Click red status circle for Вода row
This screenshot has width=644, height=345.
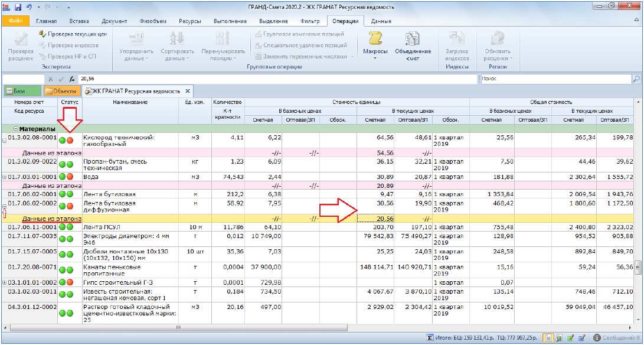[x=70, y=177]
